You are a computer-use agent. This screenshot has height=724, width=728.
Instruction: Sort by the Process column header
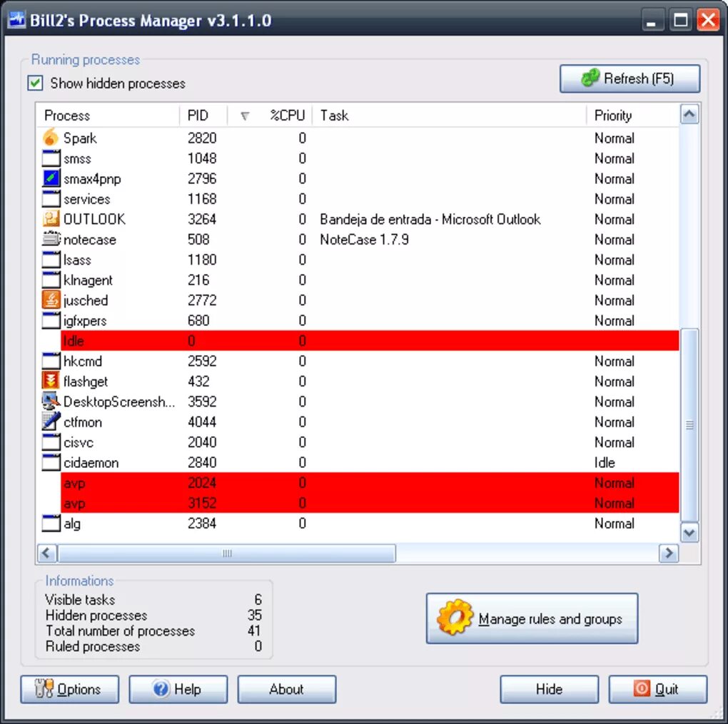(x=108, y=116)
